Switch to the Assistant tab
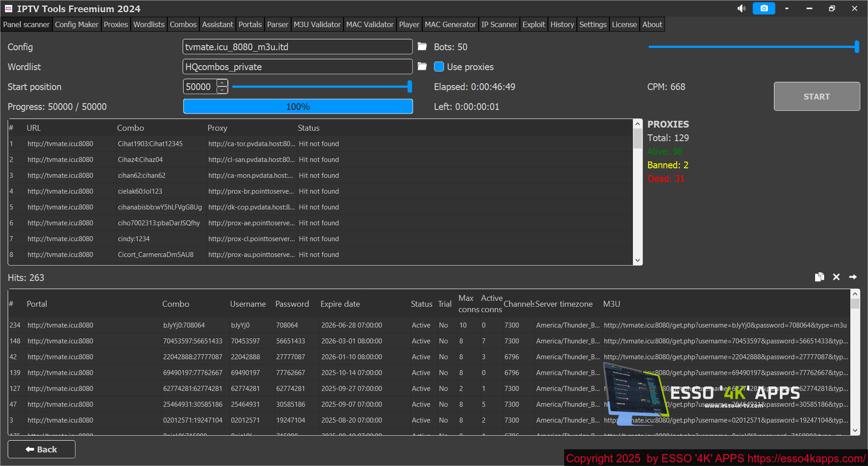This screenshot has height=466, width=868. click(217, 24)
